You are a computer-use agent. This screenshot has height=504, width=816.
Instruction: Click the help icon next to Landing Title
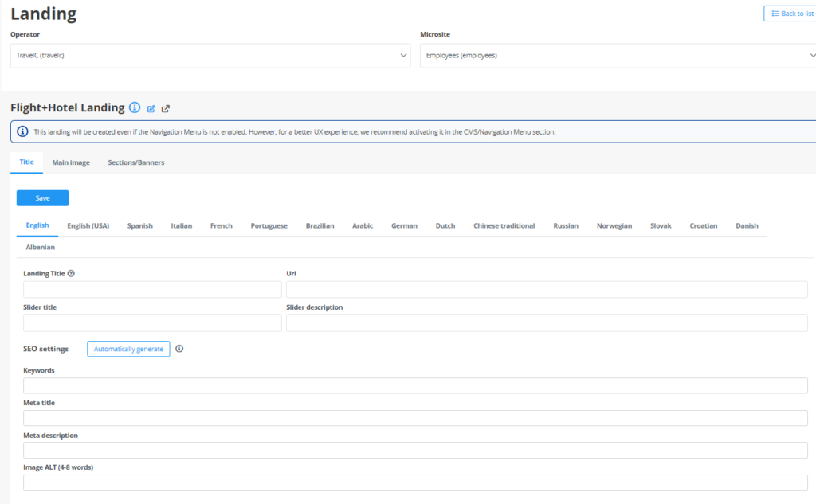tap(72, 273)
